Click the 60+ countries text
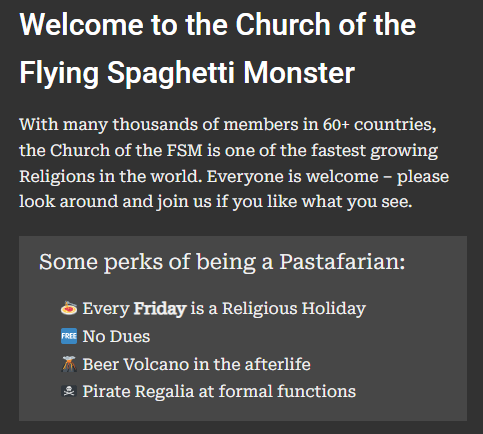 [379, 125]
